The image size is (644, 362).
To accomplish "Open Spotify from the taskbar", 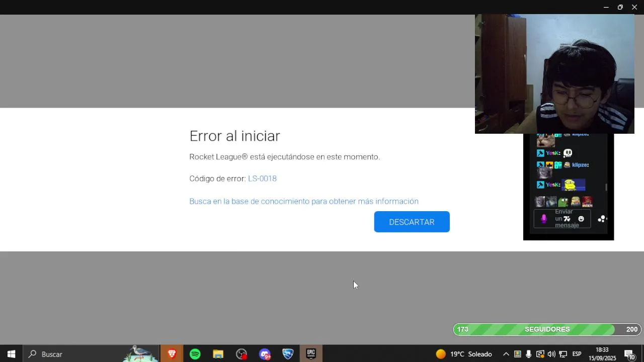I will pyautogui.click(x=195, y=354).
